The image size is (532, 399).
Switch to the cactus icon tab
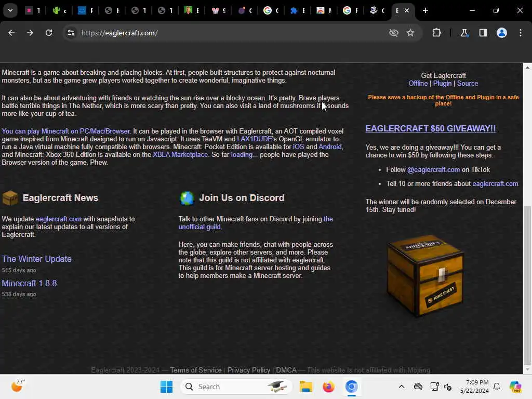coord(59,10)
